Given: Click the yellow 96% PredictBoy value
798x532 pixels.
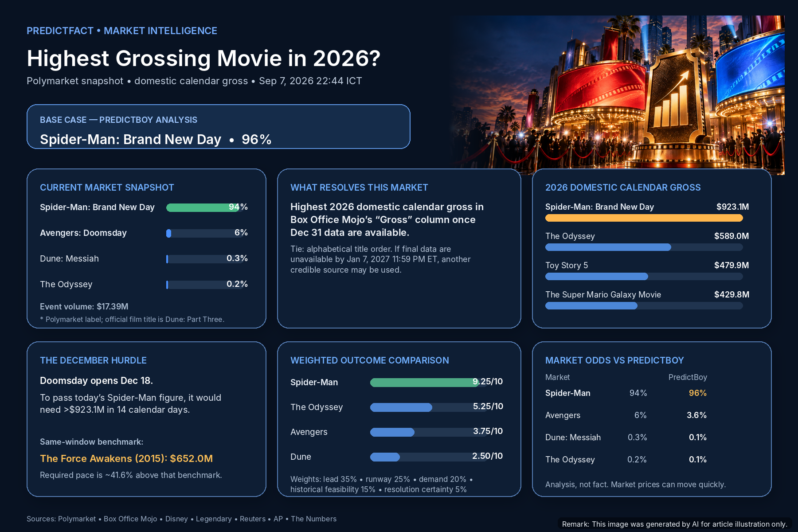Looking at the screenshot, I should pyautogui.click(x=698, y=393).
